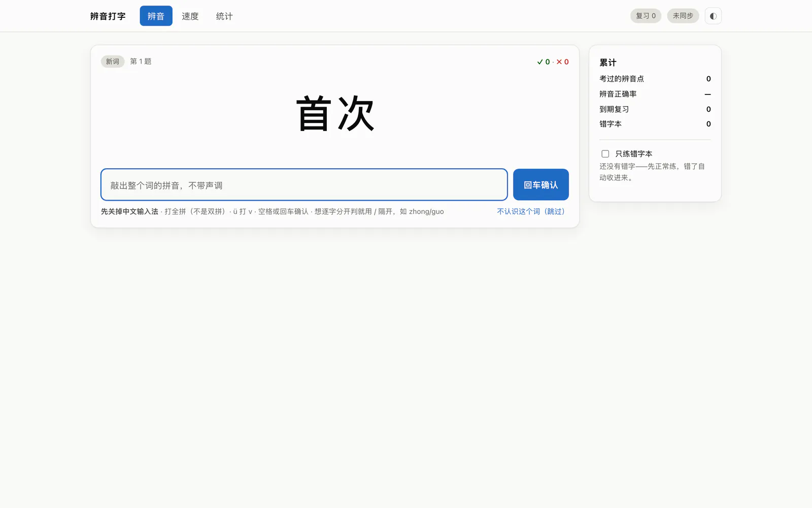Click the 回车确认 button
812x508 pixels.
pos(540,184)
